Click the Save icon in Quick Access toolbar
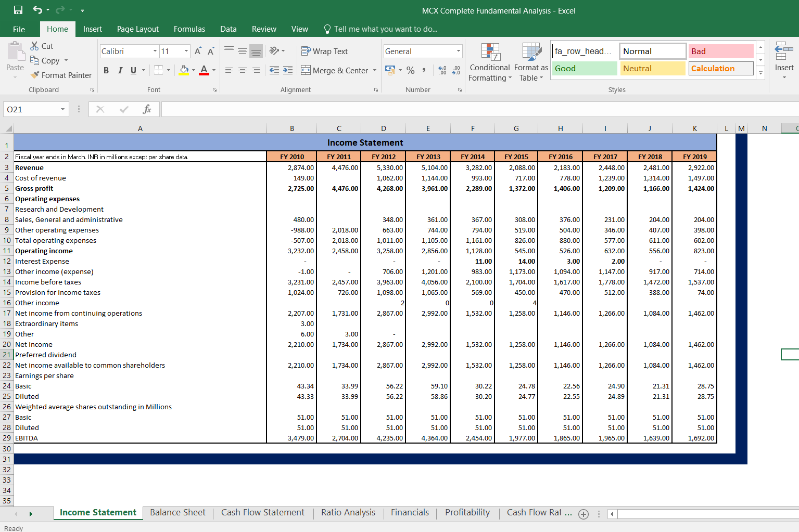799x532 pixels. [18, 10]
